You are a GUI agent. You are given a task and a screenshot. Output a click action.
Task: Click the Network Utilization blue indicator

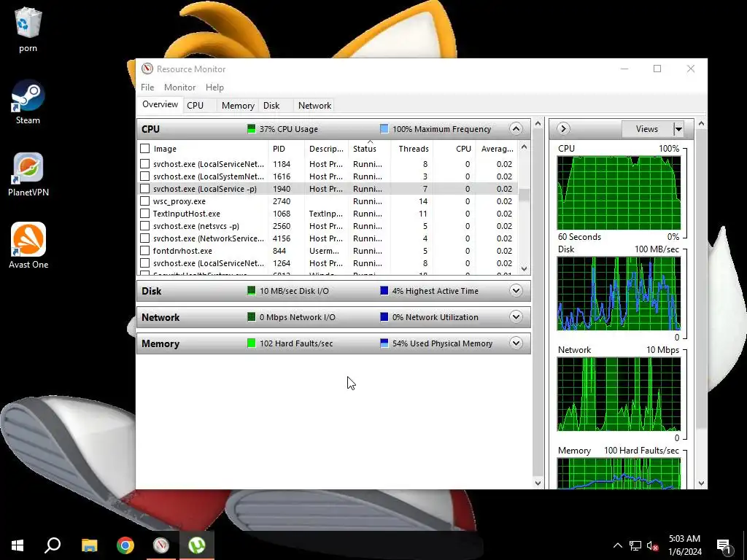click(x=384, y=317)
